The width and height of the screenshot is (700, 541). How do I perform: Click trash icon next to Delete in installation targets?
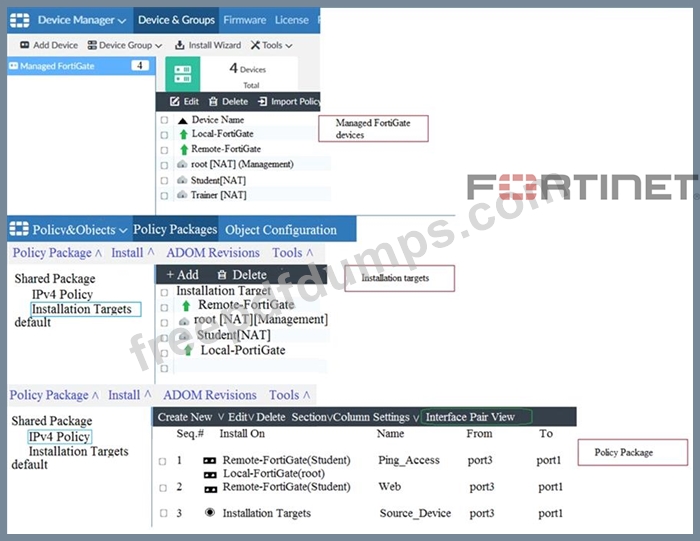[x=222, y=275]
